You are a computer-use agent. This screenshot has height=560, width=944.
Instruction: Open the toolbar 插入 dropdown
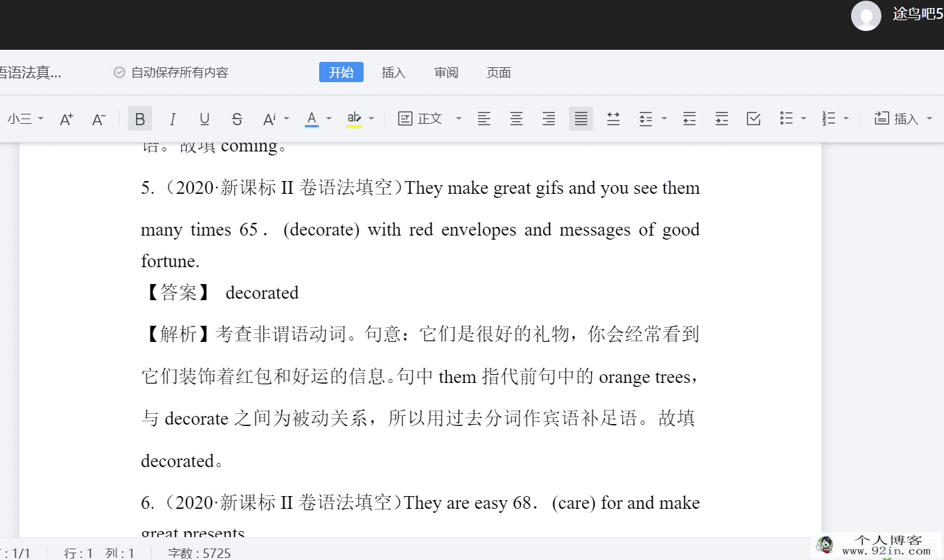point(904,119)
